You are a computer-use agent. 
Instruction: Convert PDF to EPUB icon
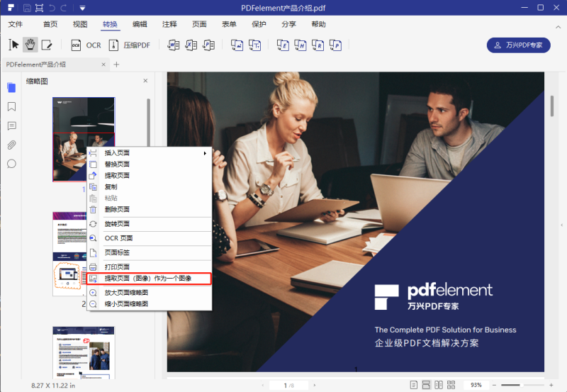[283, 45]
